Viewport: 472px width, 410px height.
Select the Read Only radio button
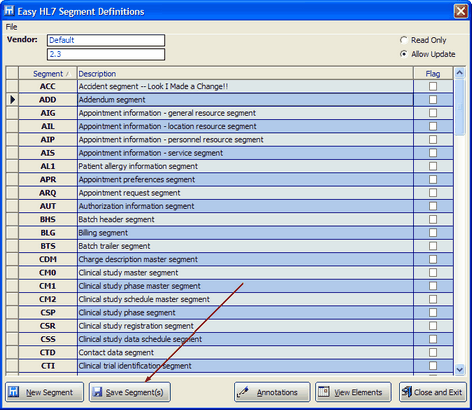click(404, 40)
